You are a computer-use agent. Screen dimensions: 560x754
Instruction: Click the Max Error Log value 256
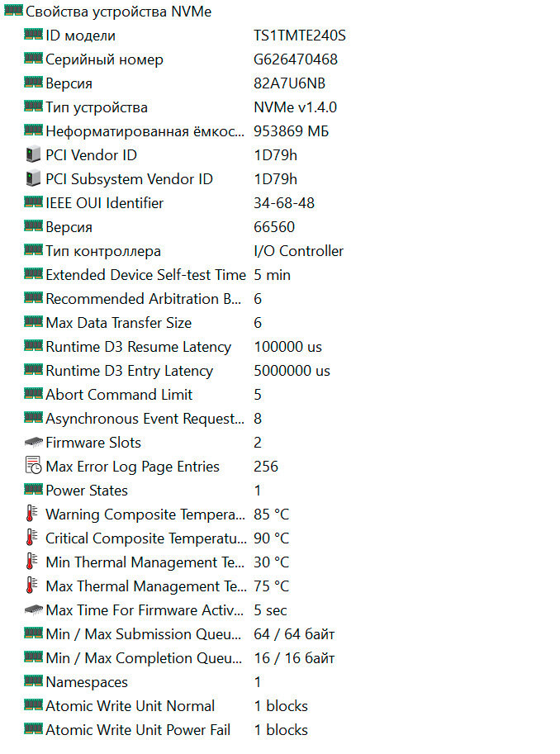pos(266,467)
